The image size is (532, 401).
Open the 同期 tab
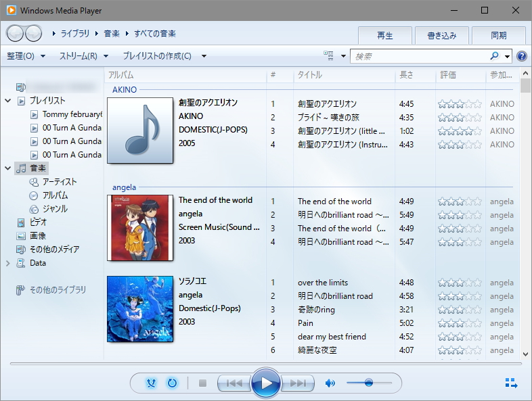click(x=499, y=36)
